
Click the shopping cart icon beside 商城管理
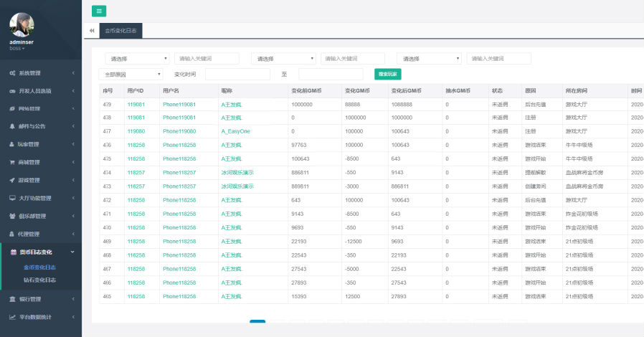click(x=13, y=162)
